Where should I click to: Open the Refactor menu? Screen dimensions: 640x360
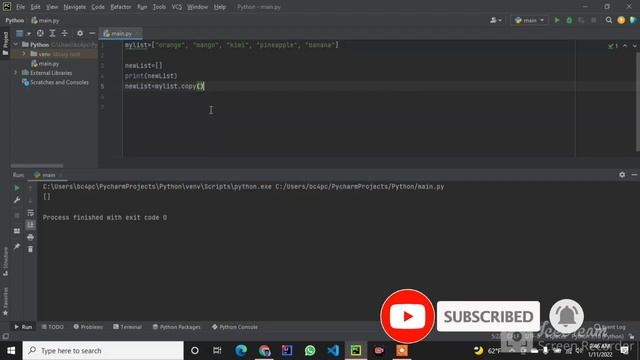click(121, 7)
